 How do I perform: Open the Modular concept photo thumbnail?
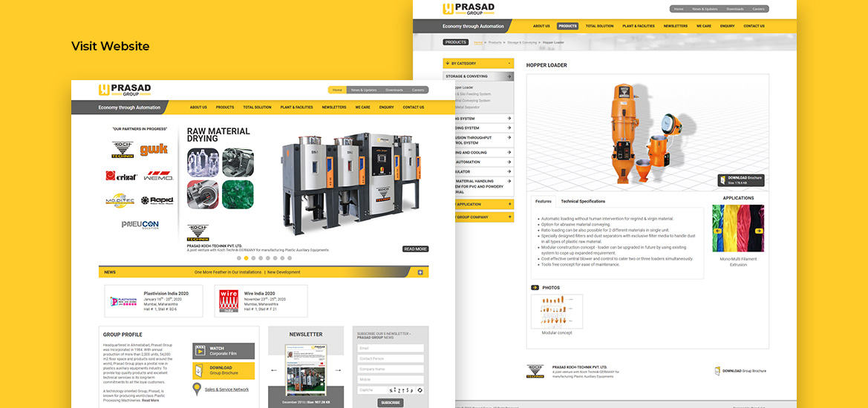click(556, 312)
